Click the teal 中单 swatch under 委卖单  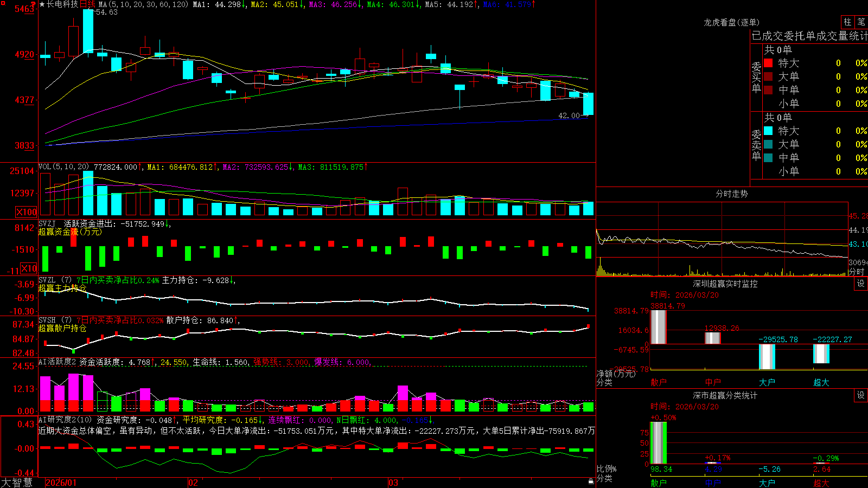tap(768, 158)
